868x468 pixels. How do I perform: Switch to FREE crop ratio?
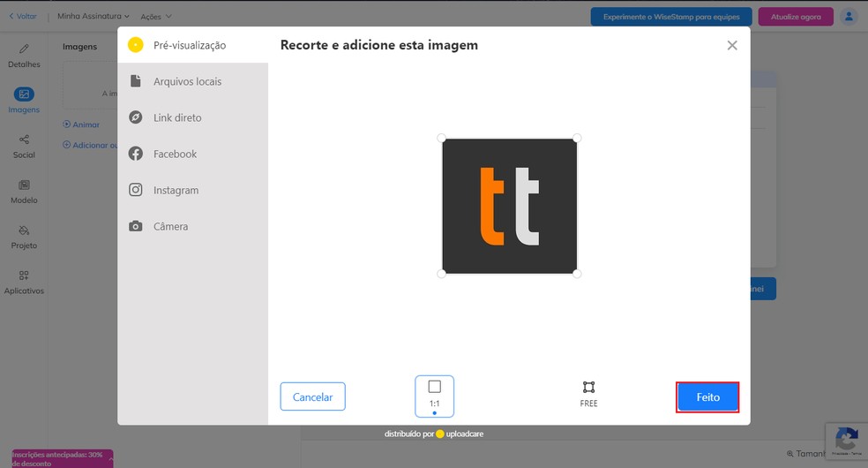(x=588, y=395)
